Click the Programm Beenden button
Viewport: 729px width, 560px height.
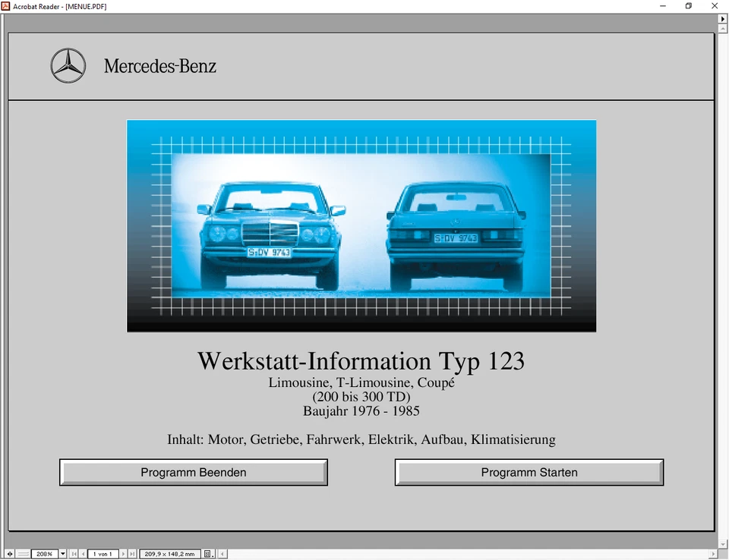click(x=194, y=472)
